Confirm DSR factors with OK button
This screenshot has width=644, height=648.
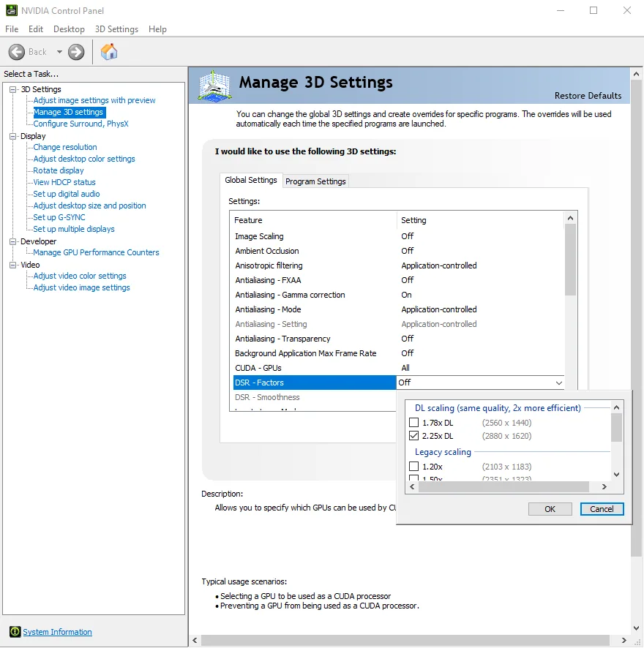pos(550,509)
